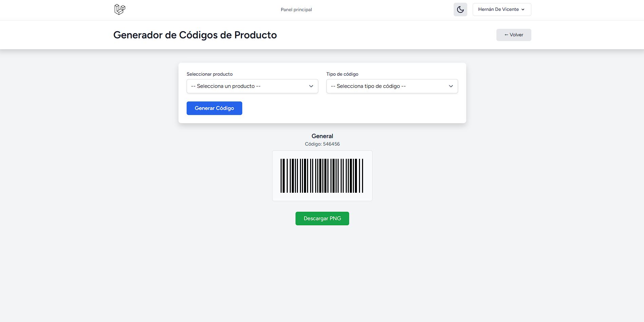Viewport: 644px width, 322px height.
Task: Go to Panel principal
Action: [296, 10]
